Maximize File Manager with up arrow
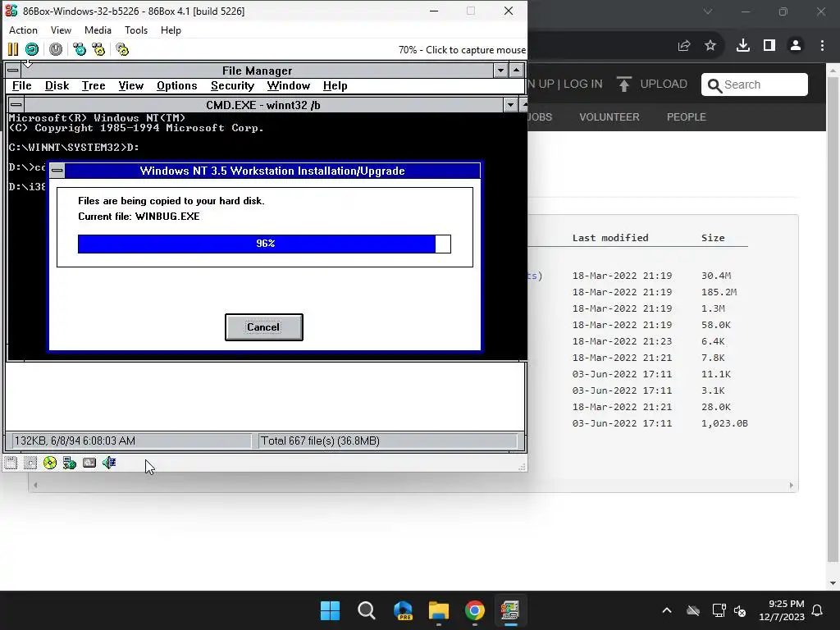The image size is (840, 630). pyautogui.click(x=516, y=71)
